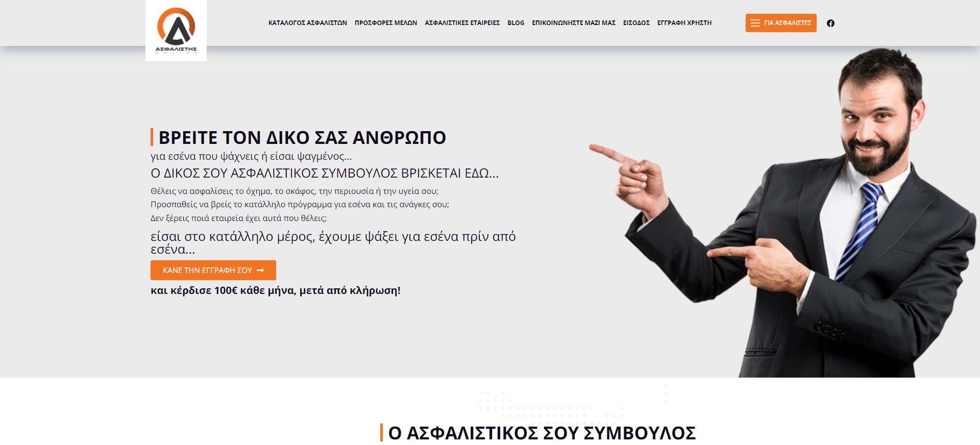Click the ΒΡΕΙΤΕ ΤΟΝ ΔΙΚΟ ΣΑΣ ΑΝΘΡΩΠΟ heading
The image size is (980, 445).
(x=302, y=137)
